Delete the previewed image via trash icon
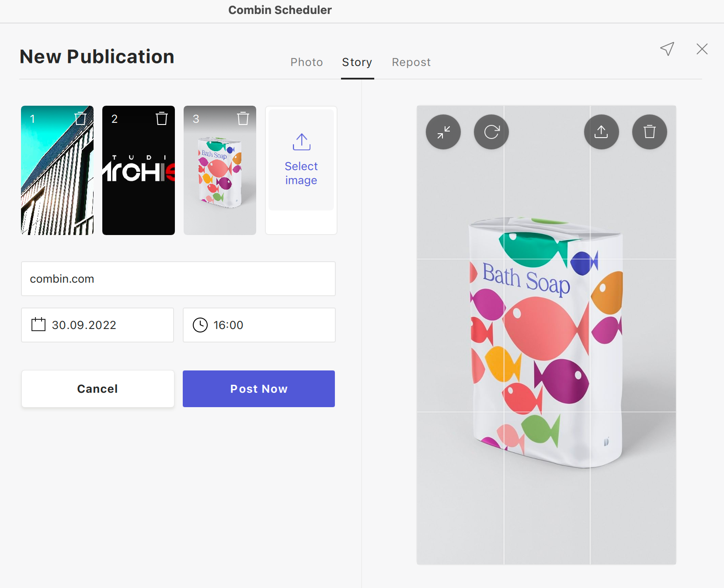The image size is (724, 588). (x=649, y=132)
